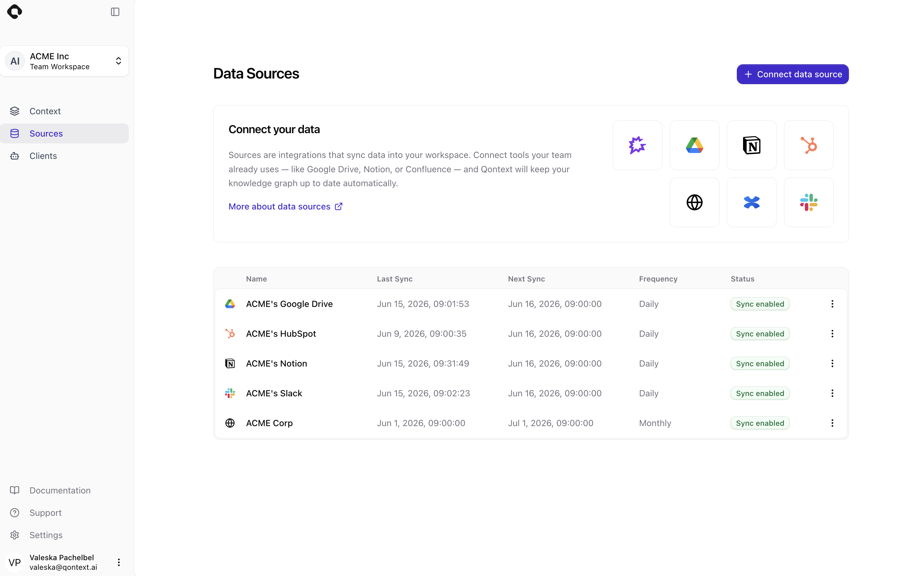Image resolution: width=924 pixels, height=576 pixels.
Task: Open the actions menu for ACME's Notion
Action: pyautogui.click(x=832, y=363)
